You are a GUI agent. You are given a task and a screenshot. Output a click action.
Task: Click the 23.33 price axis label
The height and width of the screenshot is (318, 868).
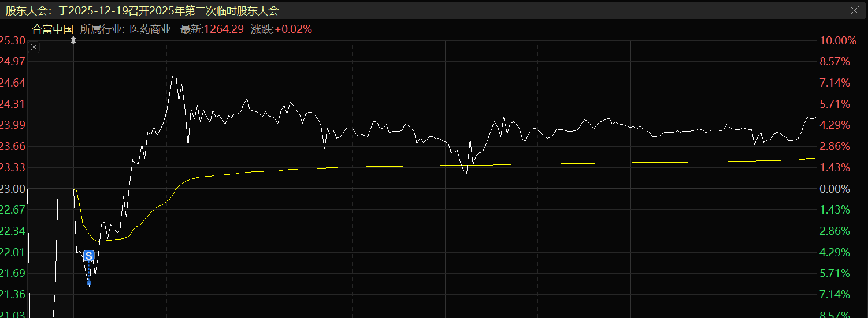click(x=13, y=167)
